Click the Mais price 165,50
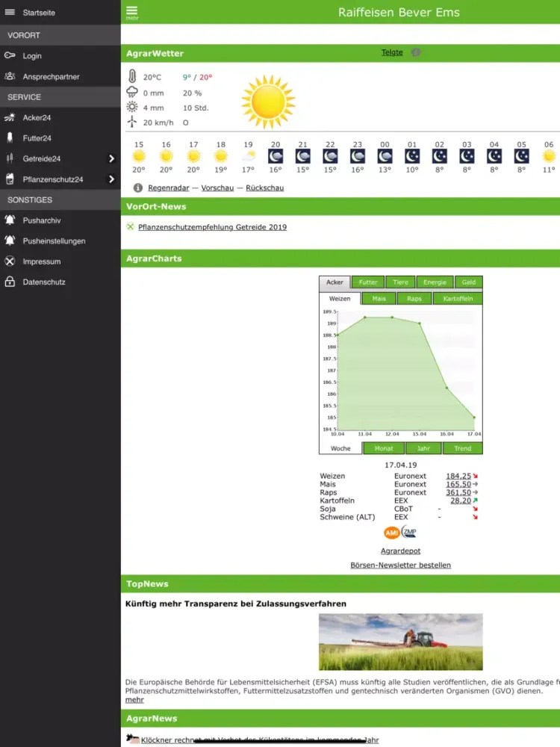This screenshot has width=560, height=747. point(458,484)
